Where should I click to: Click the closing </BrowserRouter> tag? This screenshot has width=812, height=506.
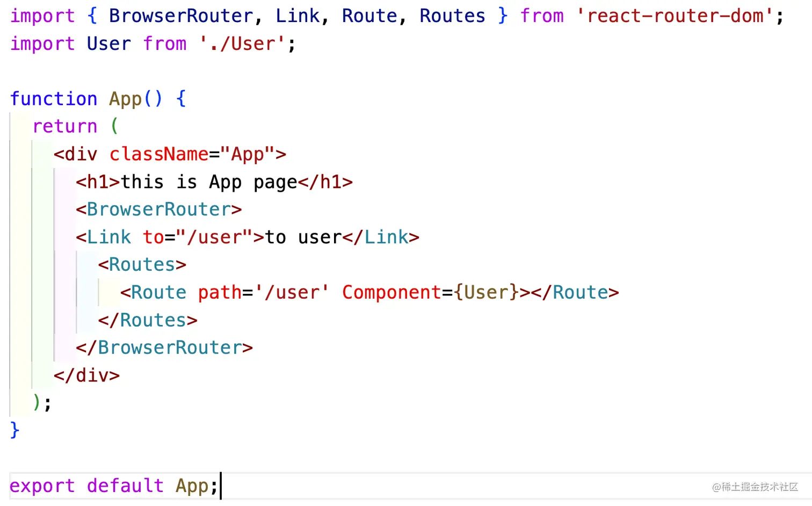164,348
